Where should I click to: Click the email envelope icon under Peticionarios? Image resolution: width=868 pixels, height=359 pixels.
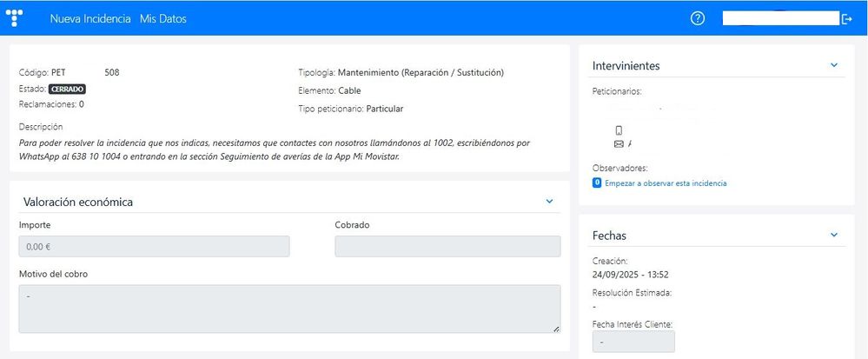point(619,143)
